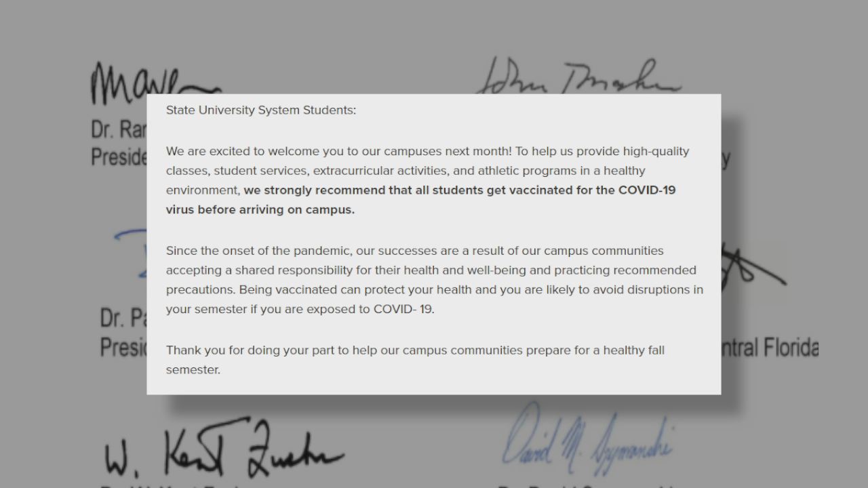
Task: Click the word 'semester.' at letter bottom
Action: coord(193,370)
